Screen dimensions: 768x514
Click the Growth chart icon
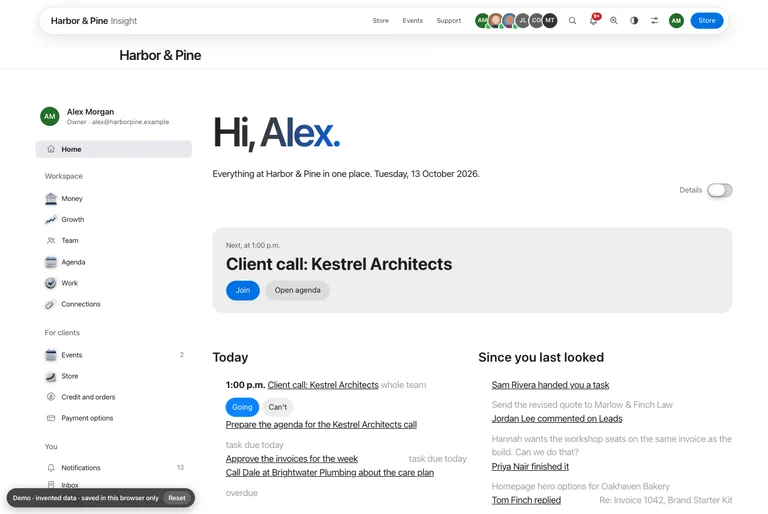click(51, 220)
